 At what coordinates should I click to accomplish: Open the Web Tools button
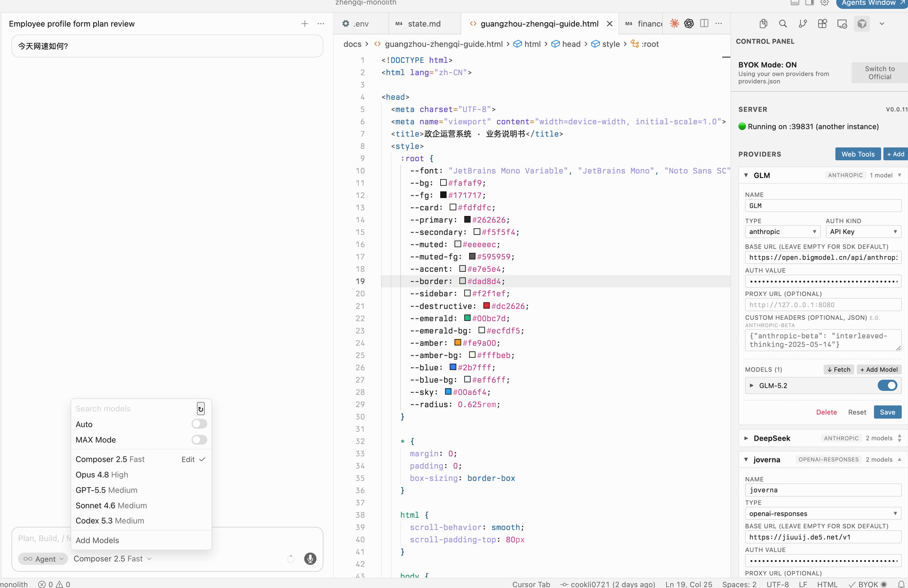point(858,154)
